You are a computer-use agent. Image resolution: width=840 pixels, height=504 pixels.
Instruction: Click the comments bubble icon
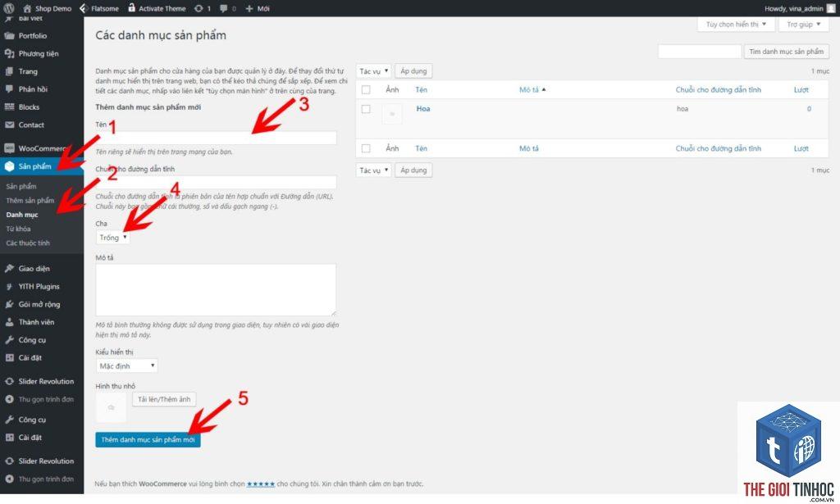click(223, 8)
